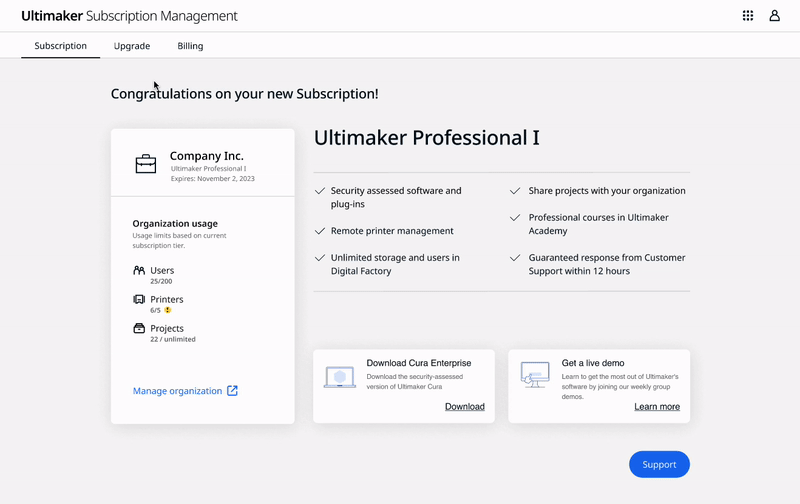Follow the Manage organization link

tap(177, 391)
